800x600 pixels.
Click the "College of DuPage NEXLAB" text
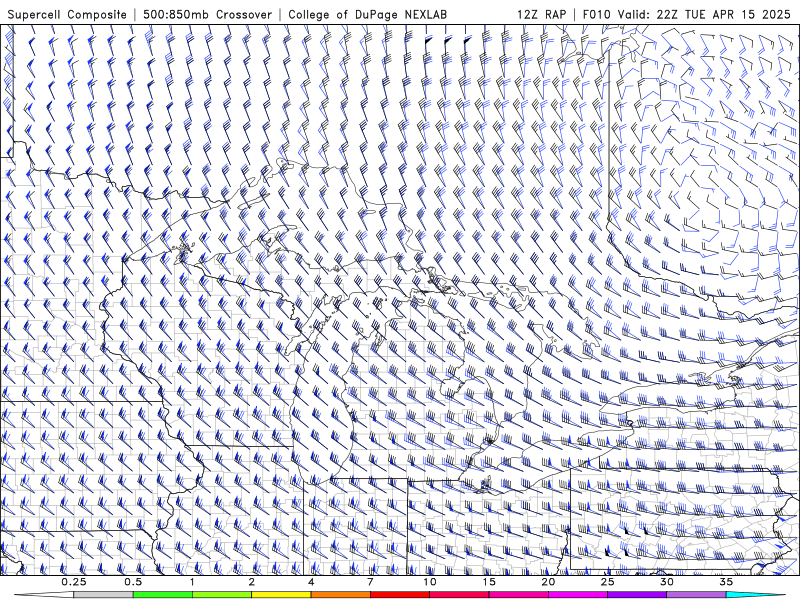tap(367, 15)
